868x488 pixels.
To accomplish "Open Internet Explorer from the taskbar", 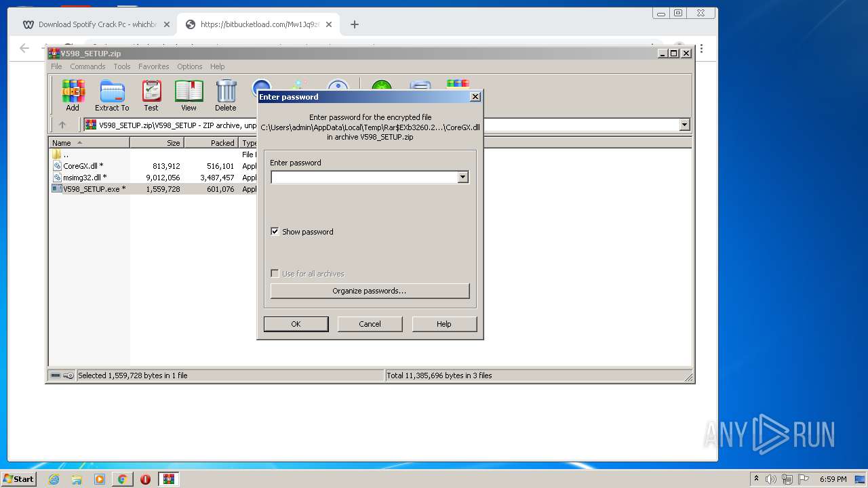I will pos(54,479).
